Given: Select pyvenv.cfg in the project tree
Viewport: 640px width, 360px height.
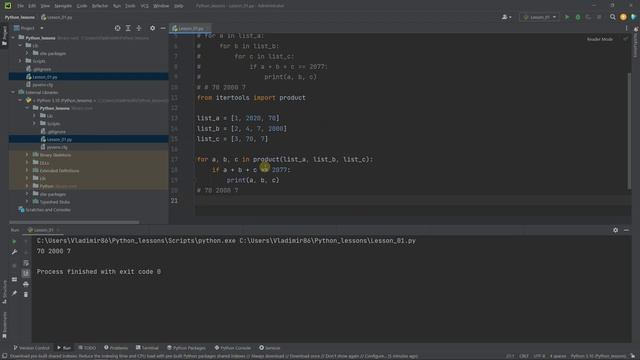Looking at the screenshot, I should coord(42,84).
